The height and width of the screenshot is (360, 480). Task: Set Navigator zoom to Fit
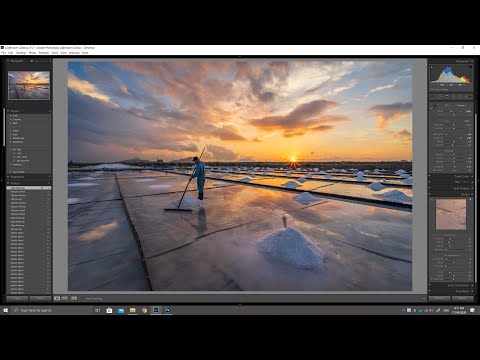32,61
